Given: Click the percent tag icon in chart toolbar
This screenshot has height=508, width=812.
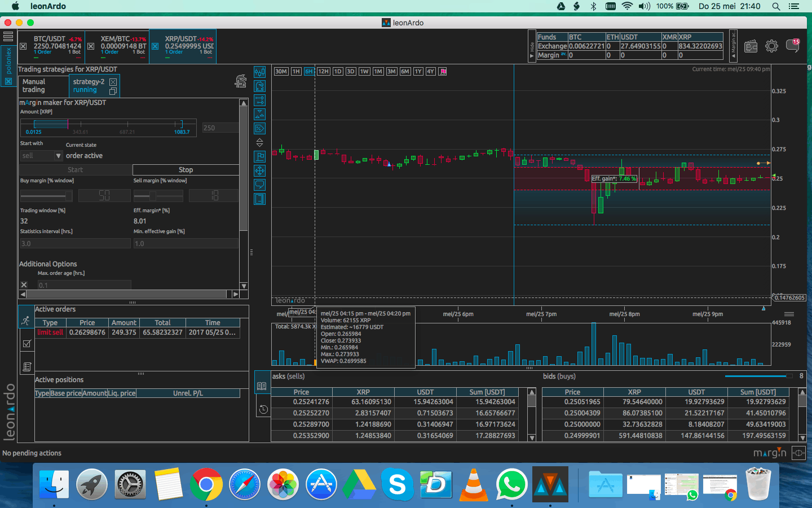Looking at the screenshot, I should pos(259,129).
